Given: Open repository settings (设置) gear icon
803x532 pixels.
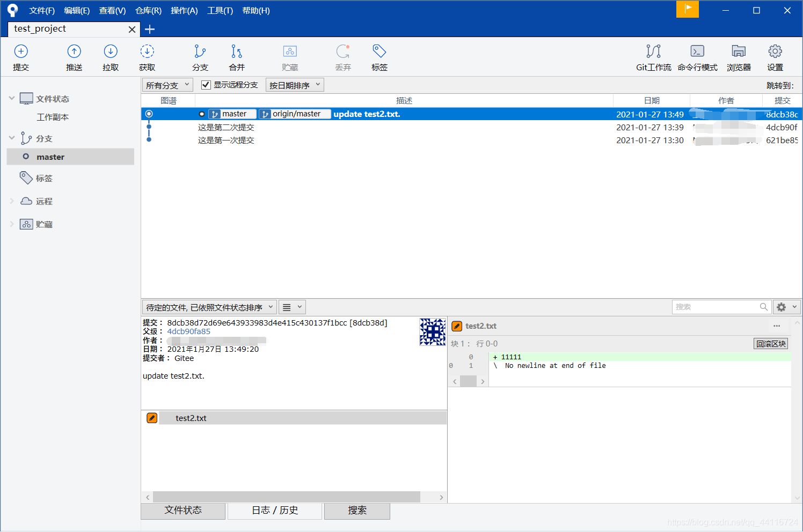Looking at the screenshot, I should (x=775, y=51).
